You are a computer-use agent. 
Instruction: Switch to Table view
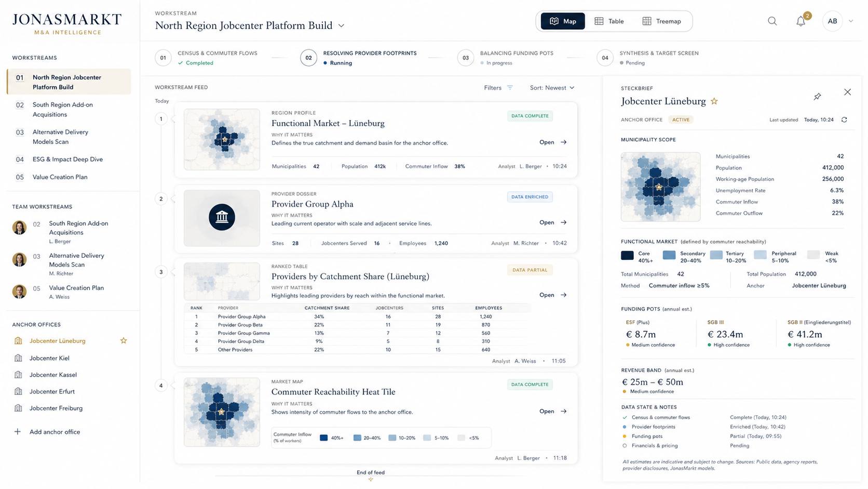609,21
